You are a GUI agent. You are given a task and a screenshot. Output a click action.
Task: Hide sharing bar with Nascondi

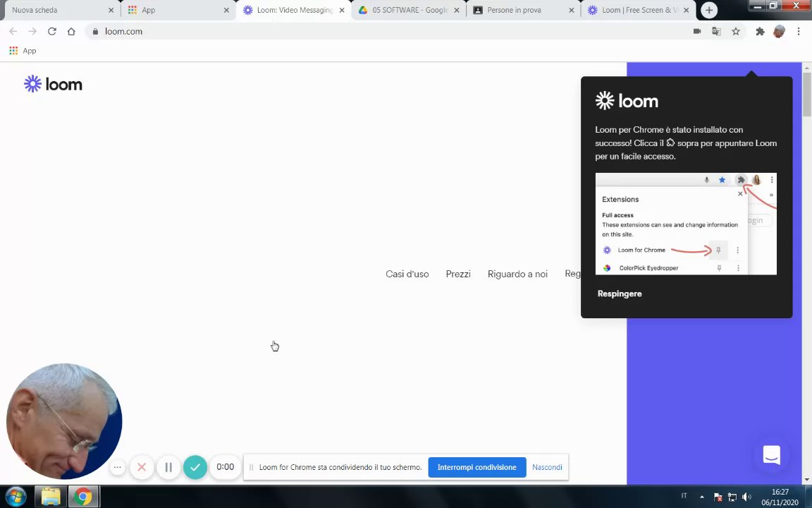(x=547, y=467)
